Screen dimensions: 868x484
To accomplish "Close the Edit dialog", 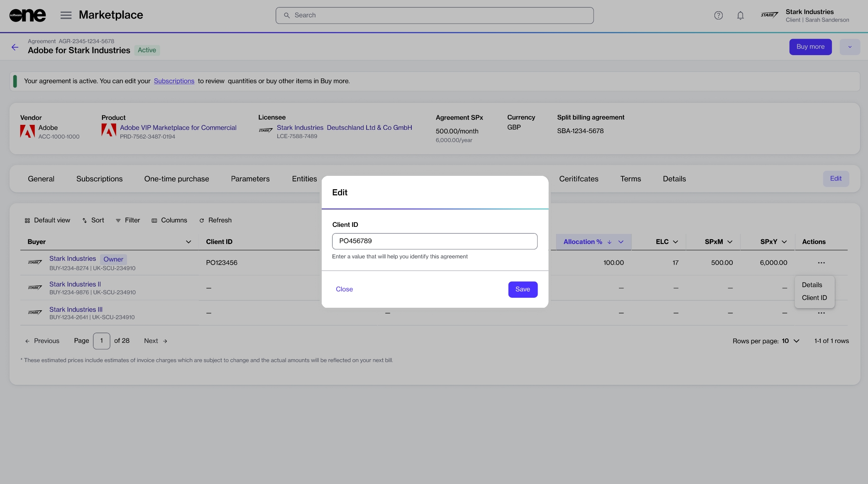I will click(344, 289).
